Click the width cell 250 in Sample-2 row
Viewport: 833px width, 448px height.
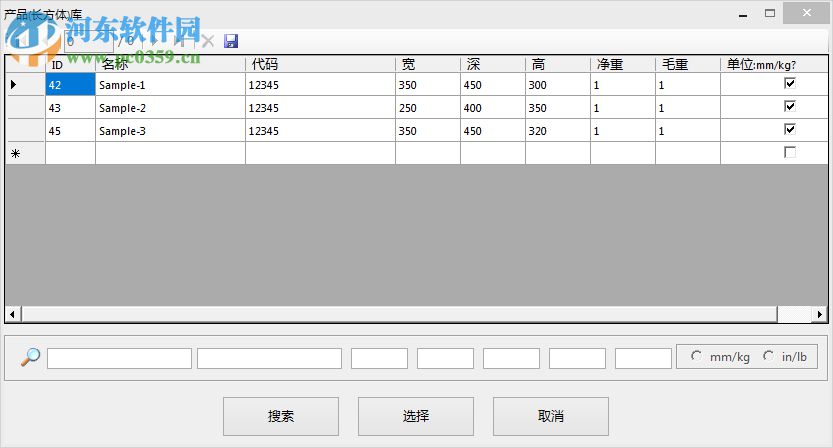(x=428, y=108)
